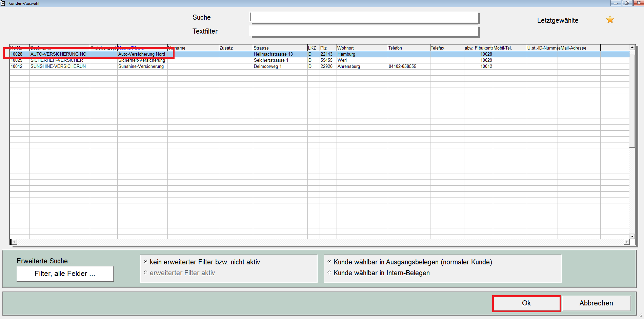Click the eMail-Adresse column header
The image size is (644, 319).
[x=579, y=48]
